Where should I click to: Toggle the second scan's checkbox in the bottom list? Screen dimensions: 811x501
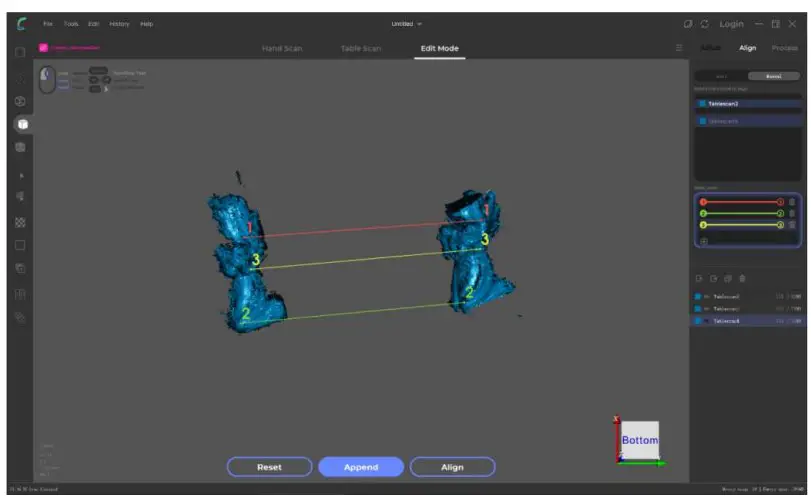[x=698, y=309]
